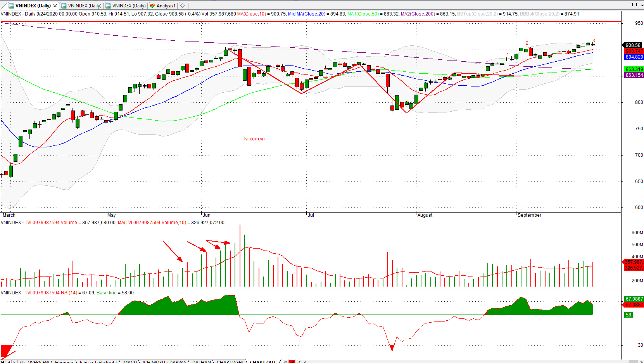Image resolution: width=644 pixels, height=363 pixels.
Task: Open the new chart tab plus icon
Action: click(182, 6)
